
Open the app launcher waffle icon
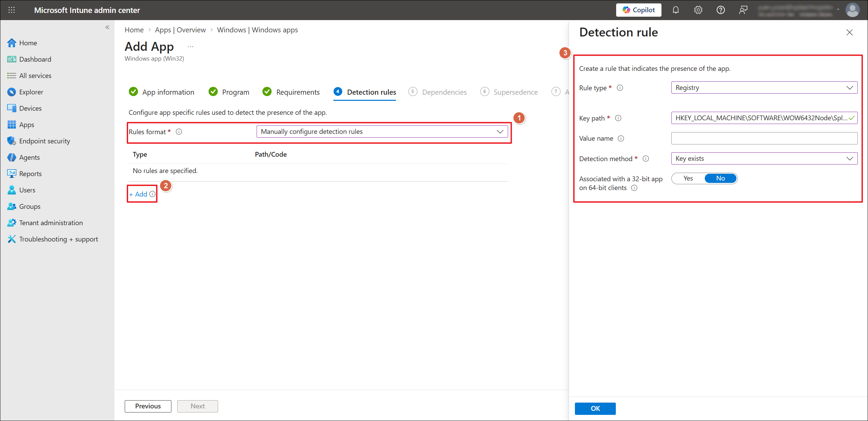click(x=12, y=10)
